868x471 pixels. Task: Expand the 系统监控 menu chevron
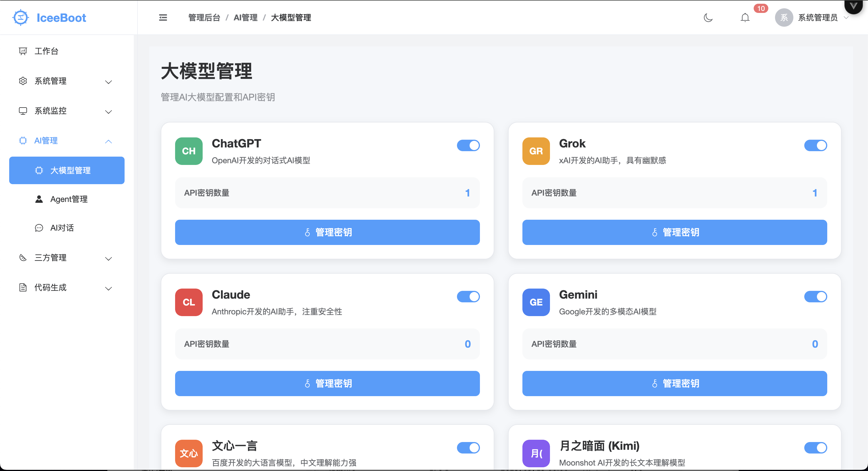108,112
